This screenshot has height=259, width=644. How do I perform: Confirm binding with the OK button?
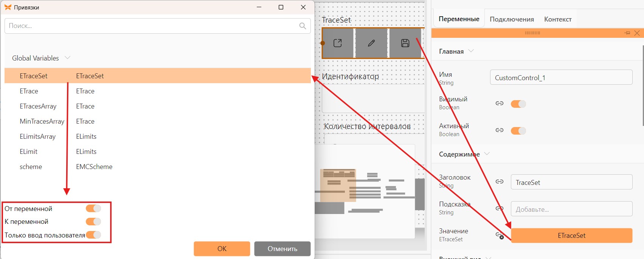[x=222, y=249]
